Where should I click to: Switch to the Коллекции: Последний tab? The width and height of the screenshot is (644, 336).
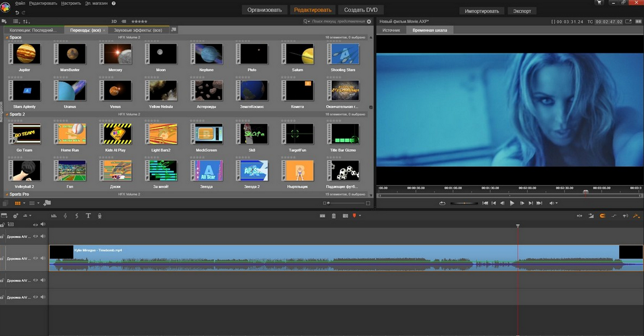(33, 30)
